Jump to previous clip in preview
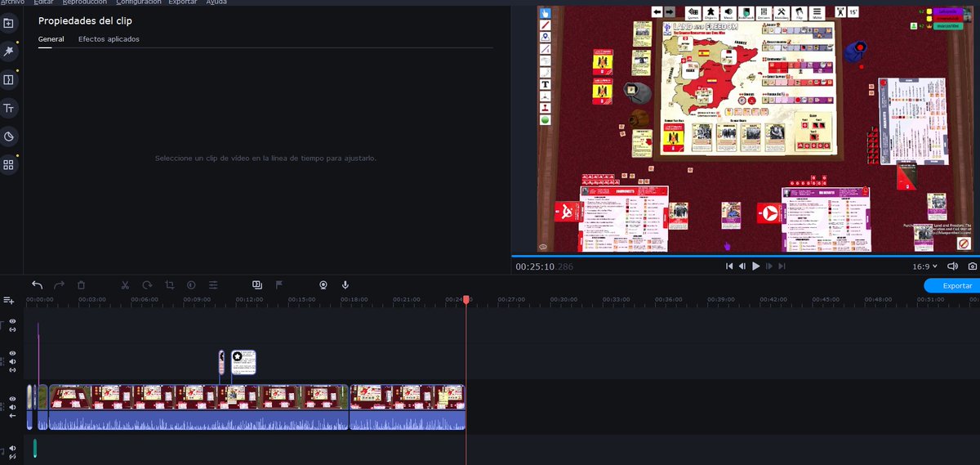Viewport: 980px width, 465px height. [729, 266]
